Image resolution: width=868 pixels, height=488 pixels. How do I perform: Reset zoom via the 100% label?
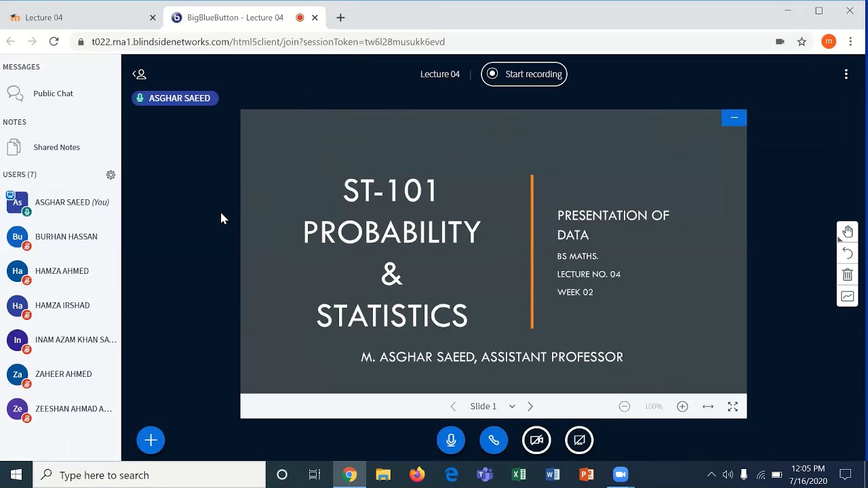(653, 407)
